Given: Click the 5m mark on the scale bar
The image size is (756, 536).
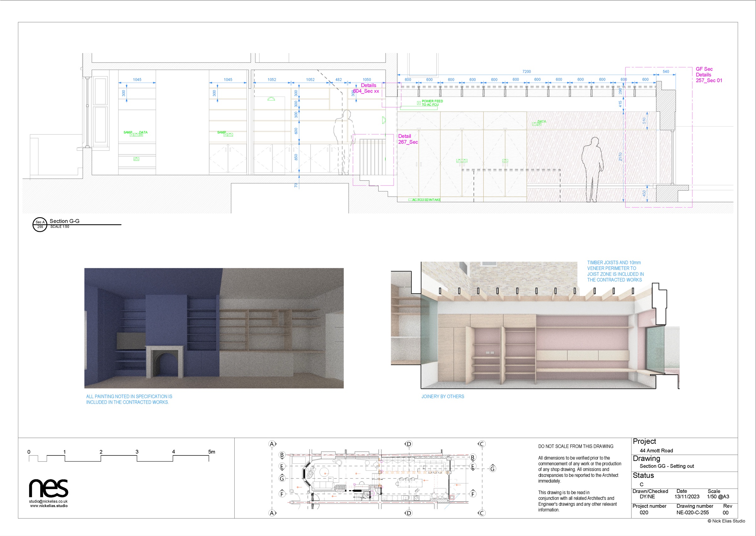Looking at the screenshot, I should click(211, 452).
